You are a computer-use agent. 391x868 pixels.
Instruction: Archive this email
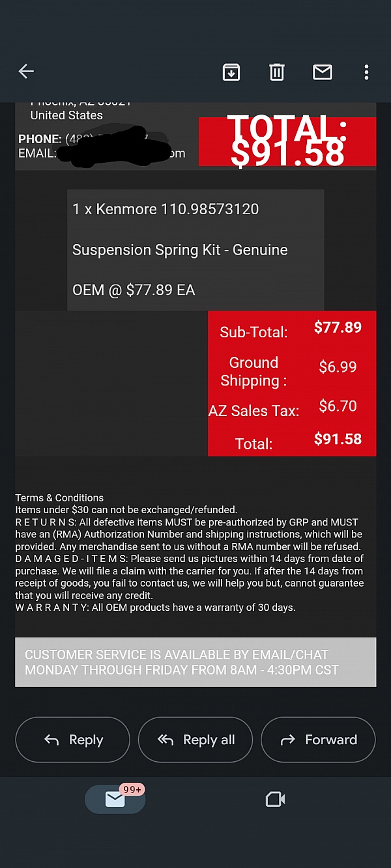tap(231, 72)
